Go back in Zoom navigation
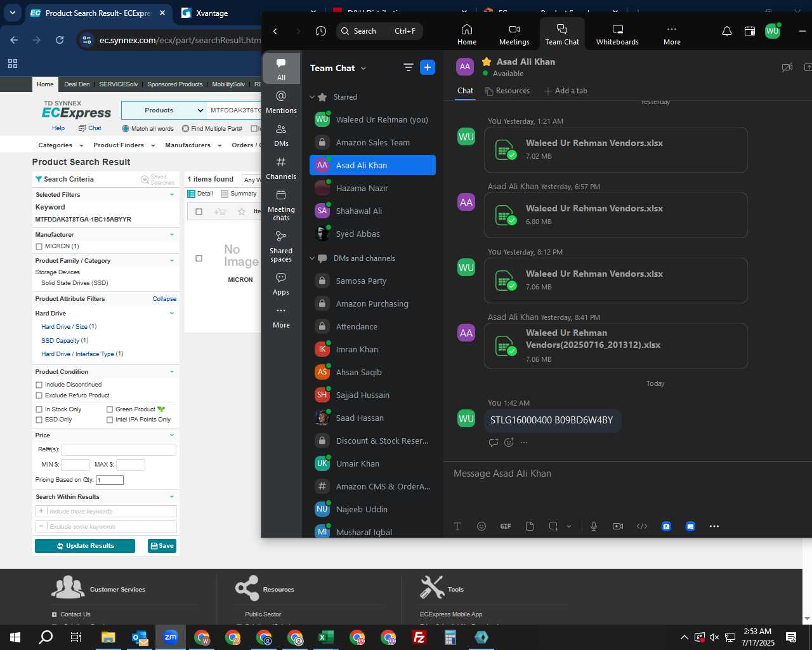Viewport: 812px width, 650px height. (x=275, y=31)
